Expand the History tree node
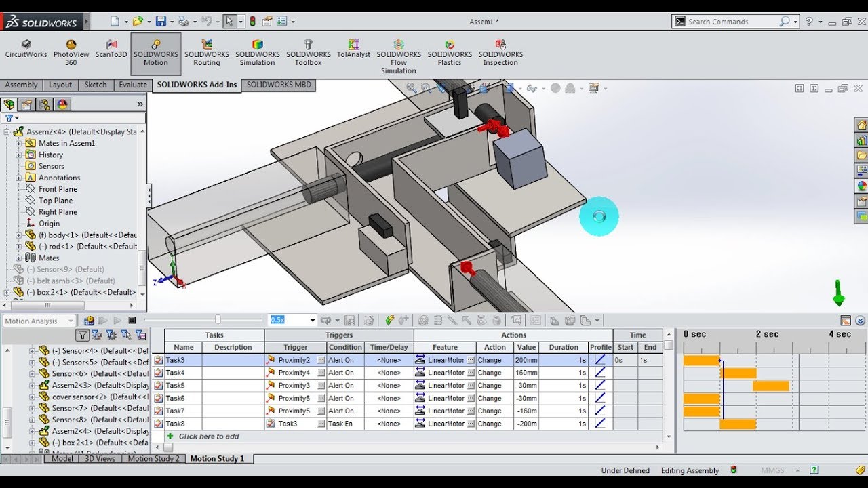Viewport: 868px width, 488px height. pyautogui.click(x=19, y=155)
